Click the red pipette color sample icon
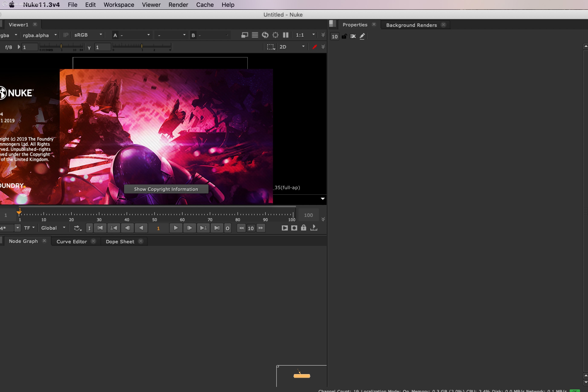 tap(315, 47)
